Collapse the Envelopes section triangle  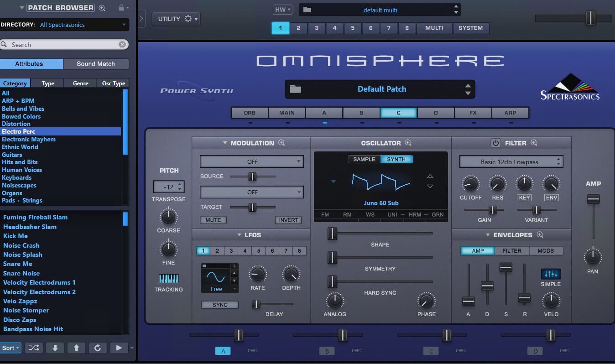coord(488,235)
